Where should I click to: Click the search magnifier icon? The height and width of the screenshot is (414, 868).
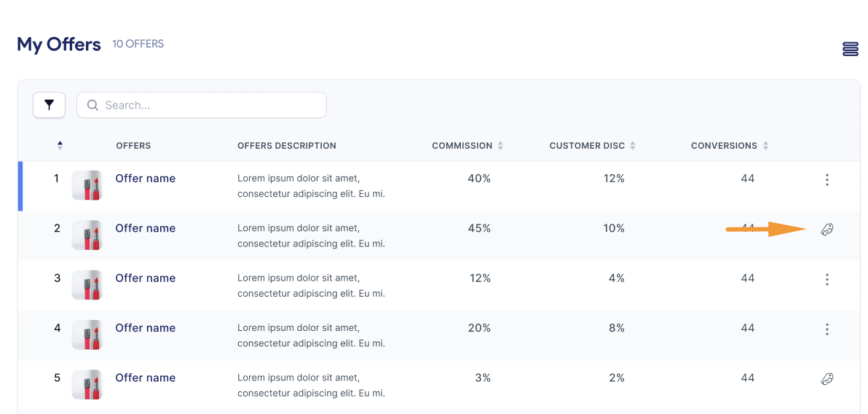point(92,105)
